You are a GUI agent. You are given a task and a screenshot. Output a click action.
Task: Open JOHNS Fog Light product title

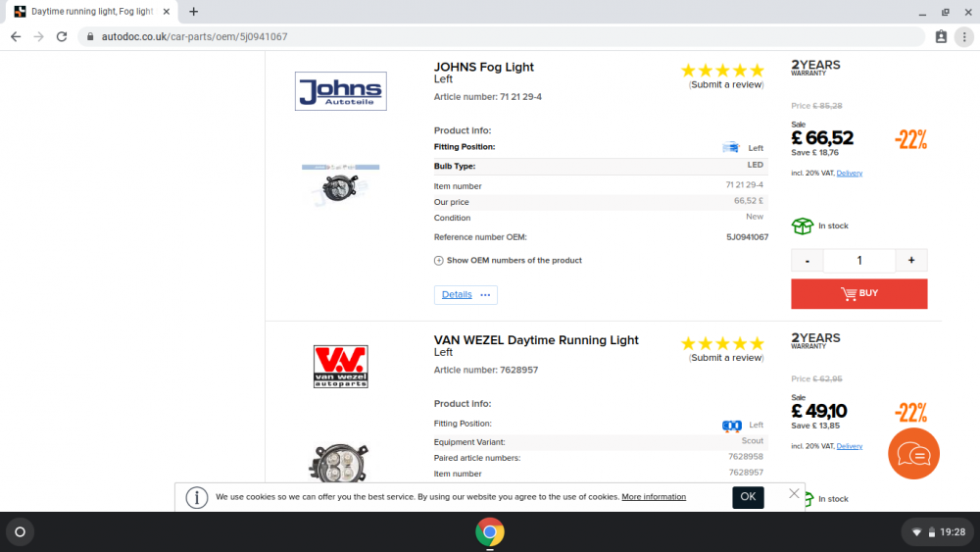484,67
